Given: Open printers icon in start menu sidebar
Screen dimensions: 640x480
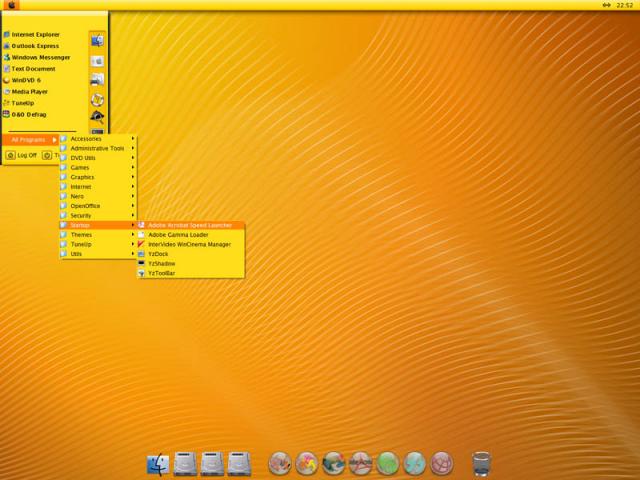Looking at the screenshot, I should click(97, 80).
